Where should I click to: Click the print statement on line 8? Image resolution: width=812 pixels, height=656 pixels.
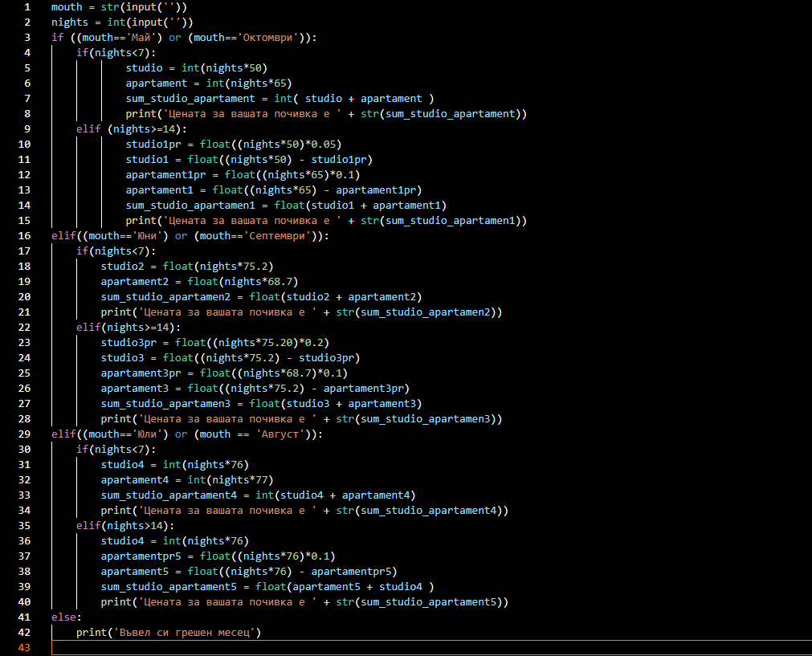coord(326,114)
